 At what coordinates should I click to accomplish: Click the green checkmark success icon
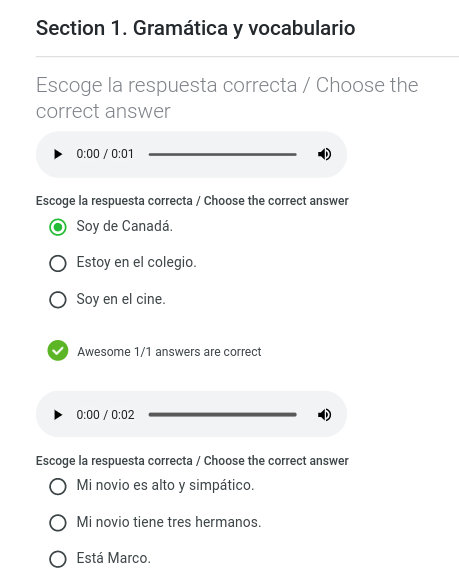[x=58, y=351]
